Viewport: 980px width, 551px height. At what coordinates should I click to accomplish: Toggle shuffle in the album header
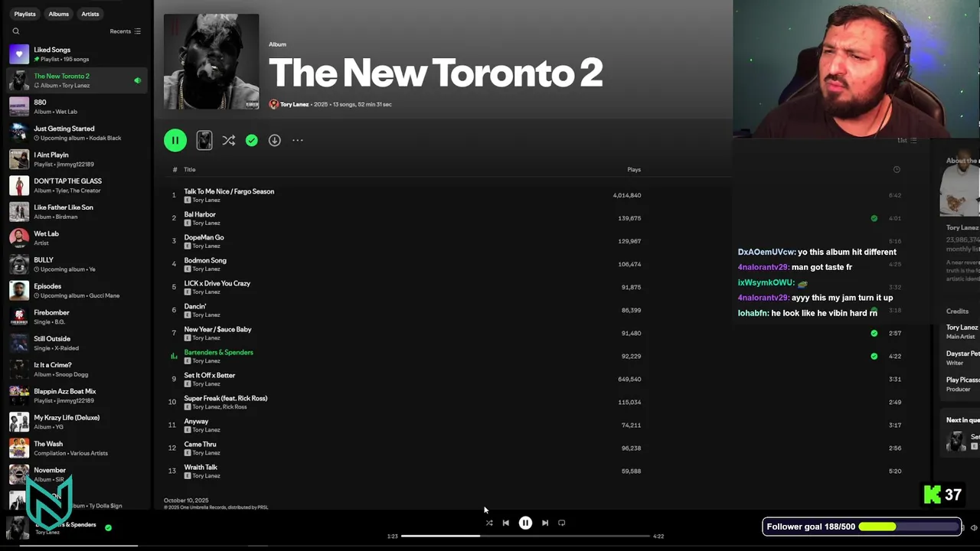(228, 140)
